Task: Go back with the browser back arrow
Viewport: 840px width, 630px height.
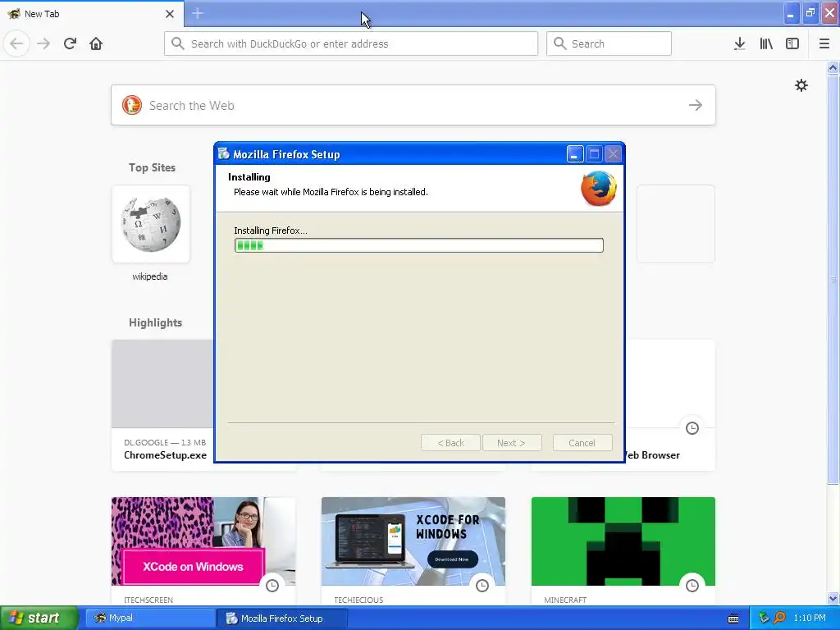Action: pos(16,43)
